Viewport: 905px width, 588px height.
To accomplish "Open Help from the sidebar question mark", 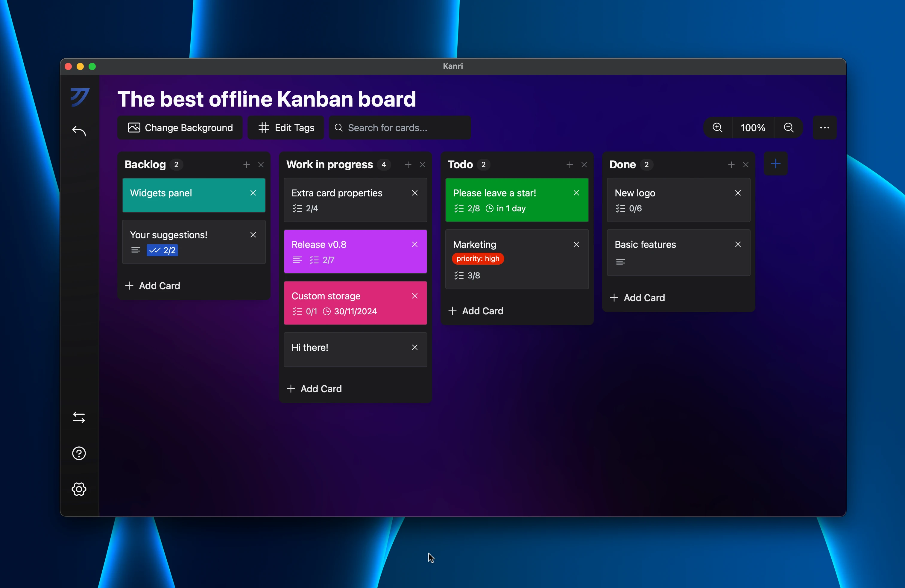I will click(x=79, y=453).
